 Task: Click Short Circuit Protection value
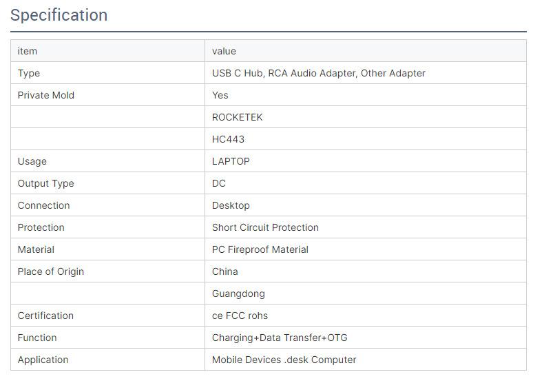coord(265,227)
